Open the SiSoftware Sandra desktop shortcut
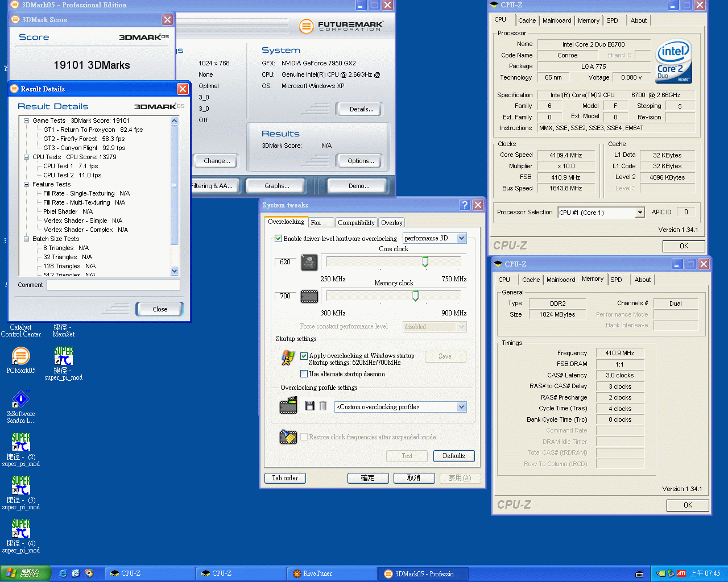Viewport: 728px width, 582px height. pyautogui.click(x=21, y=406)
